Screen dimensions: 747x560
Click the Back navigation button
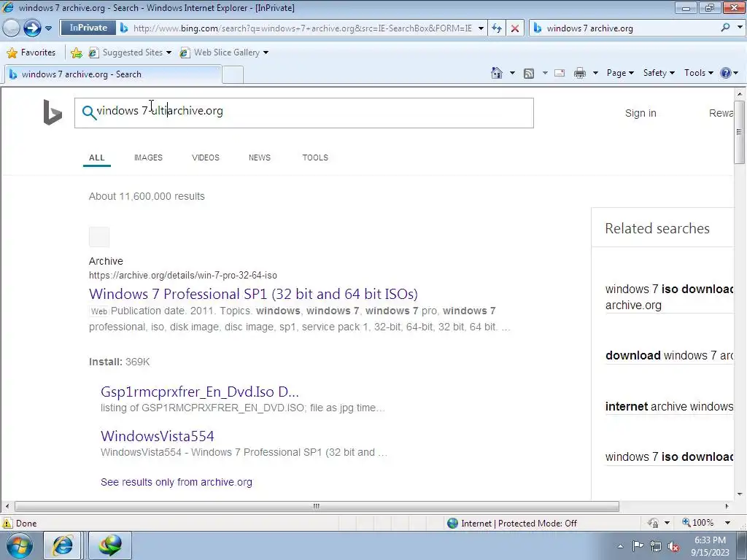tap(12, 28)
